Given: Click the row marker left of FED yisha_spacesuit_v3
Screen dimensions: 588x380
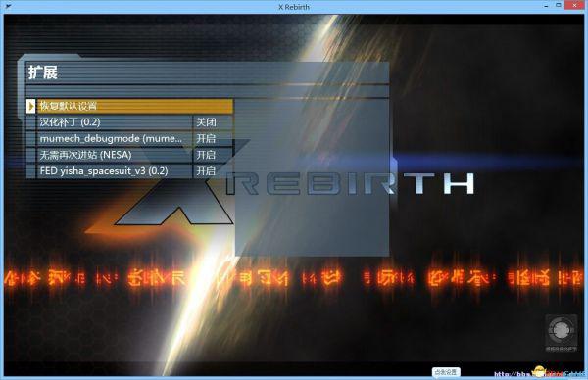Looking at the screenshot, I should 31,171.
